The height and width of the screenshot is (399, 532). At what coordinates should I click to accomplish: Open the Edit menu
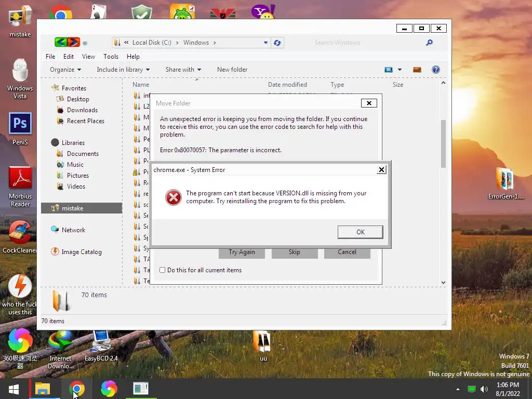68,57
